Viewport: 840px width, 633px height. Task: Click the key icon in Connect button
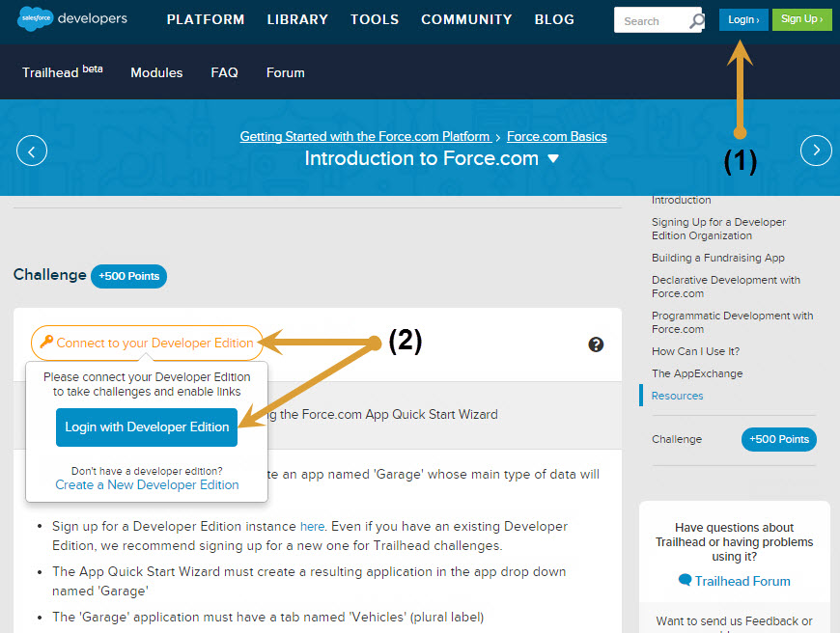46,342
